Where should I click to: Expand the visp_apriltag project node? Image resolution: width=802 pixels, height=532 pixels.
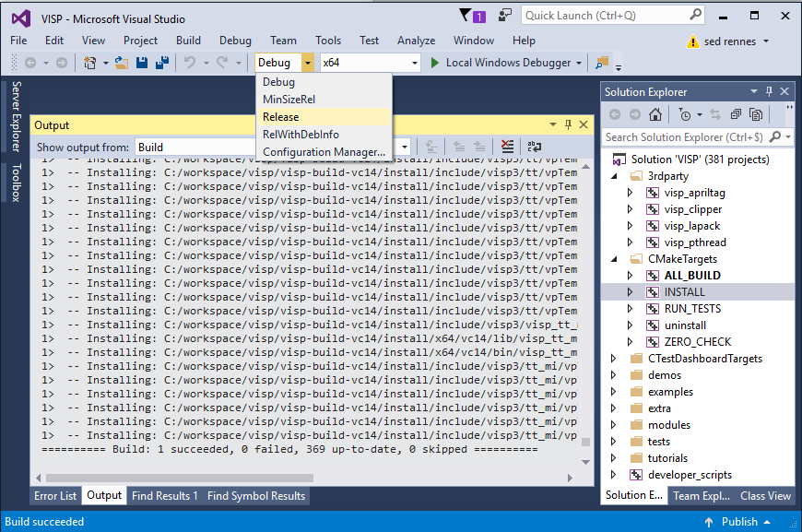[x=631, y=193]
